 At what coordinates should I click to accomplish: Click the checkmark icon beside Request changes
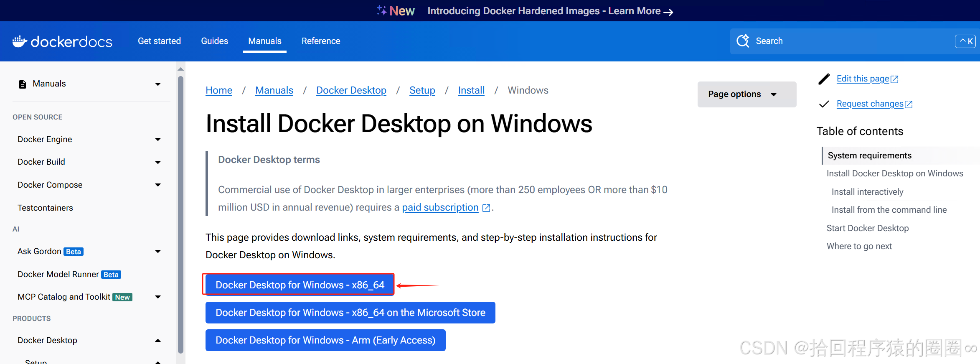point(824,104)
